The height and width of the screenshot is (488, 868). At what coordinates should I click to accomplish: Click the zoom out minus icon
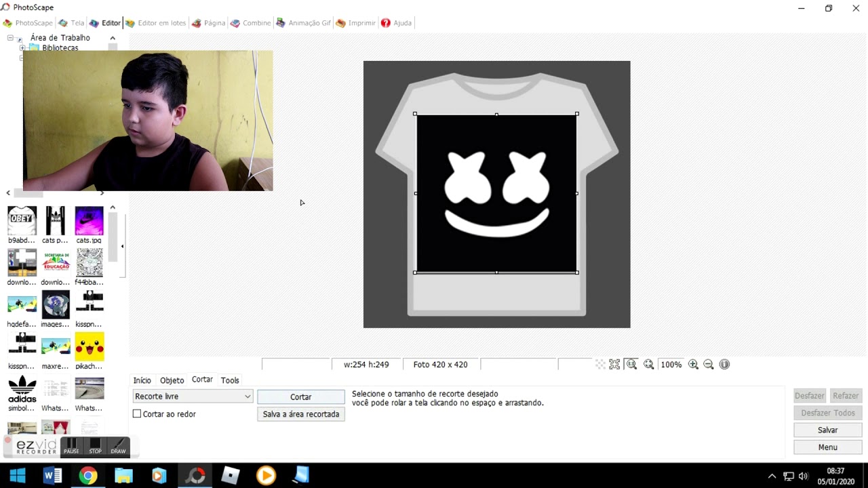coord(709,364)
